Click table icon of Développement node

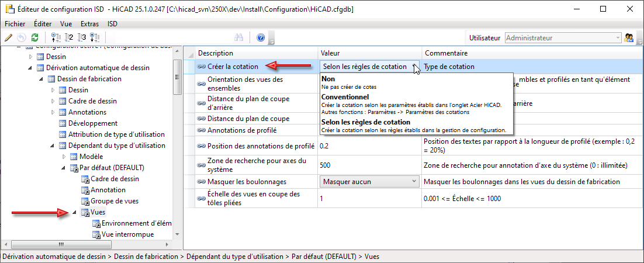pos(63,123)
